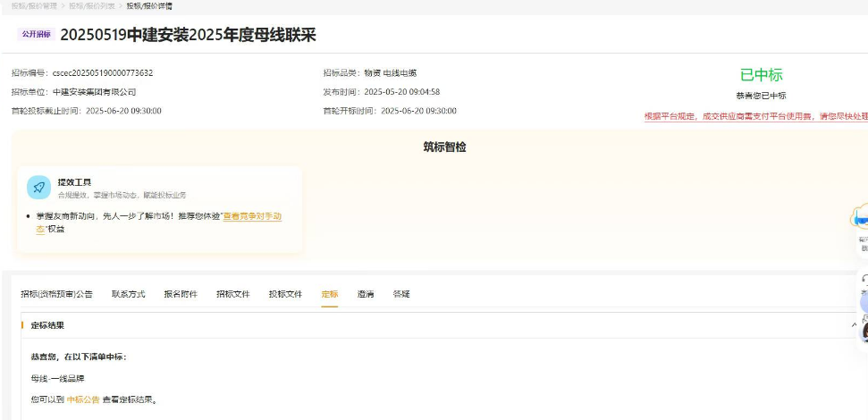Open the 招标(资格预审)公告 tab
Viewport: 868px width, 420px height.
56,294
